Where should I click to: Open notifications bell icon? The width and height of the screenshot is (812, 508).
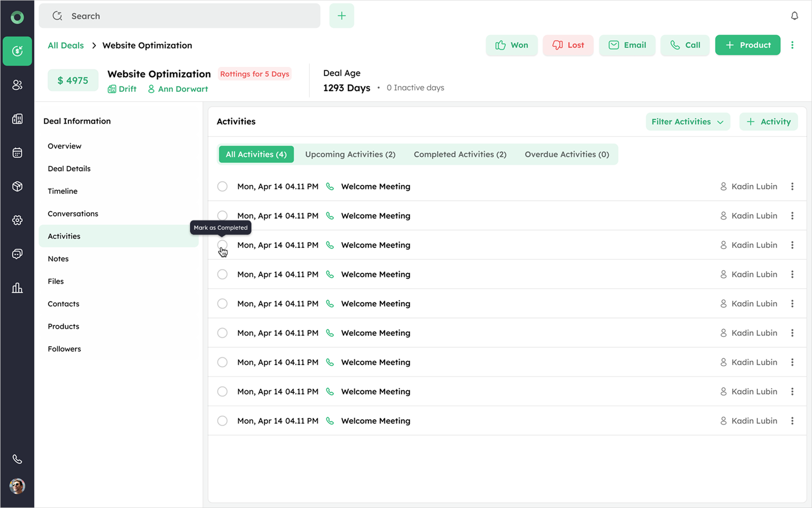(794, 16)
